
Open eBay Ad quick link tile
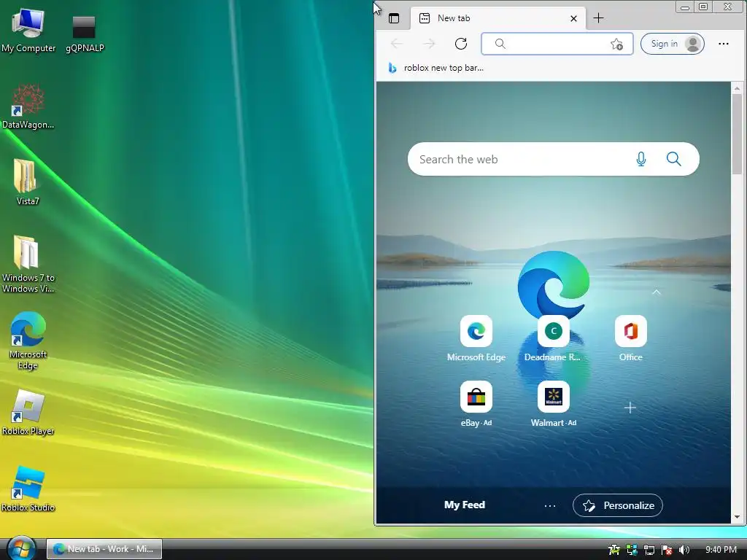pyautogui.click(x=476, y=404)
